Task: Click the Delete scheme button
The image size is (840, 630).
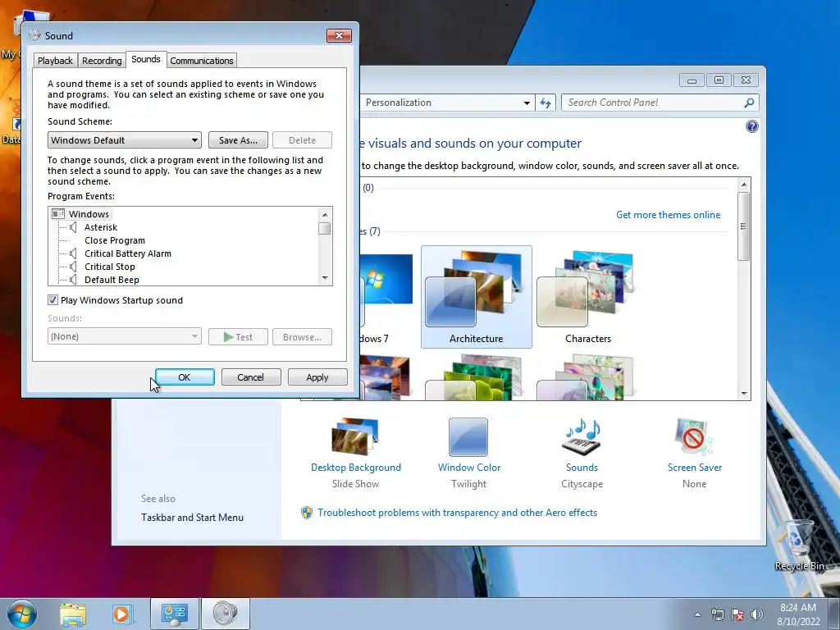Action: click(x=302, y=140)
